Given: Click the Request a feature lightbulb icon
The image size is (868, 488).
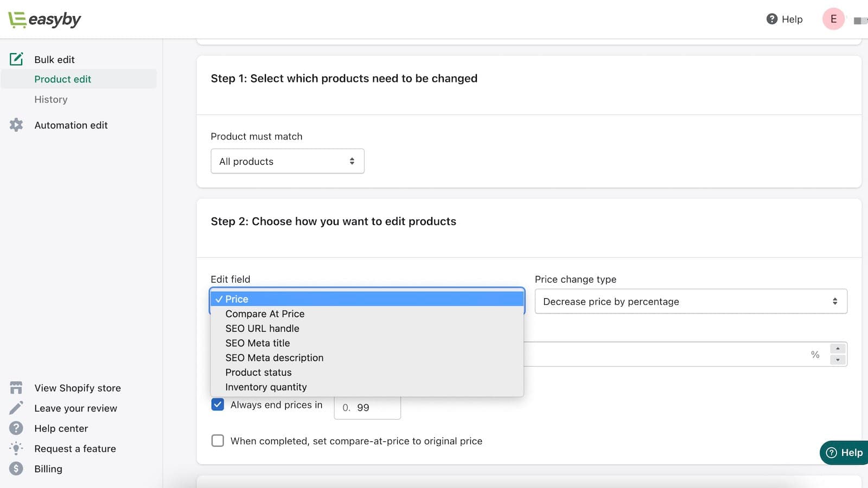Looking at the screenshot, I should (x=16, y=448).
